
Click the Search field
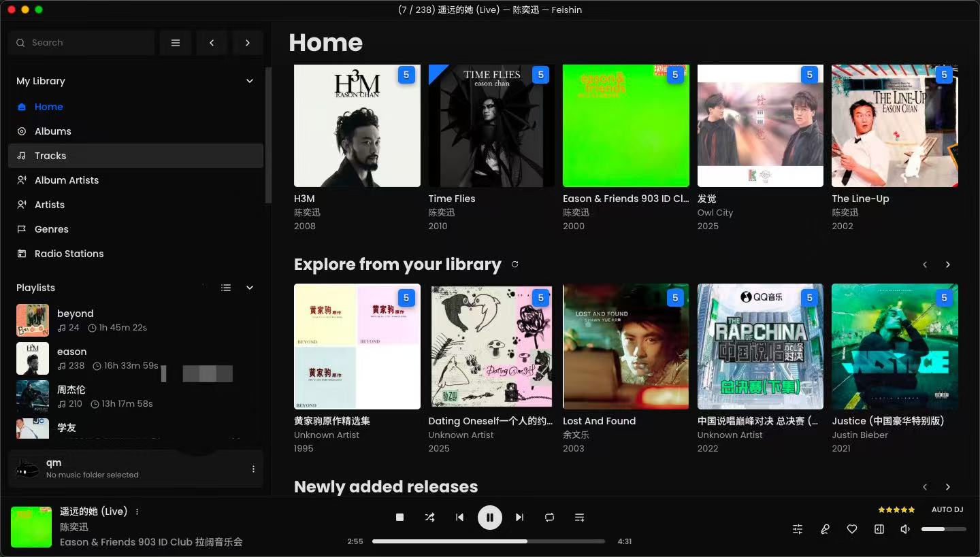pyautogui.click(x=82, y=42)
